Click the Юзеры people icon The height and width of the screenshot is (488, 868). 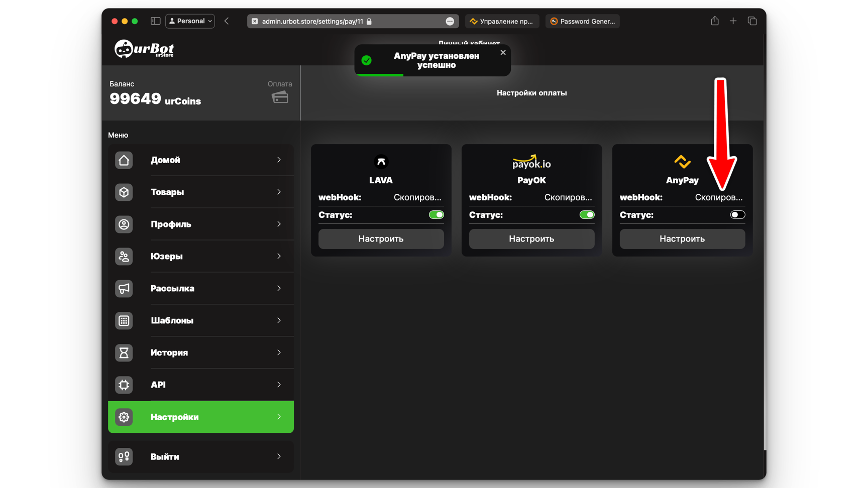[x=124, y=257]
